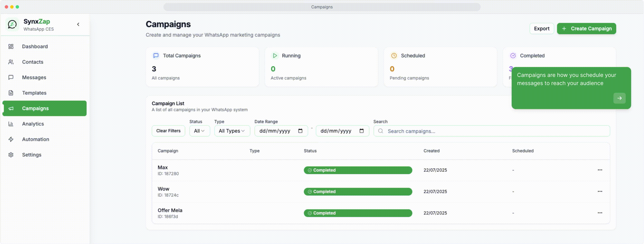Click the Campaign column header
Image resolution: width=644 pixels, height=244 pixels.
(x=168, y=151)
